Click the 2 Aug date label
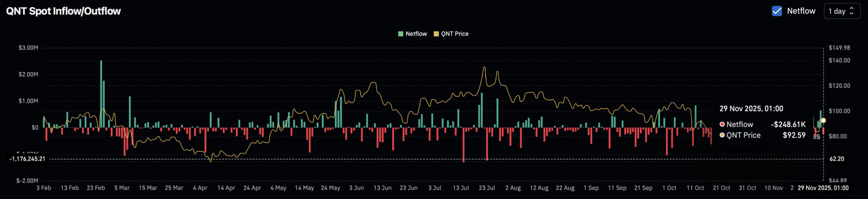 point(513,188)
